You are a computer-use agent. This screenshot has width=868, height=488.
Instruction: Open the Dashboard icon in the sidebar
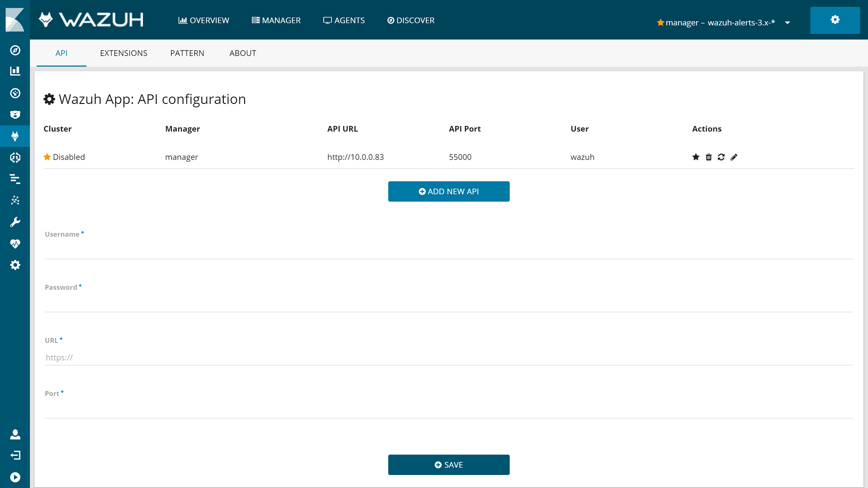pos(15,93)
